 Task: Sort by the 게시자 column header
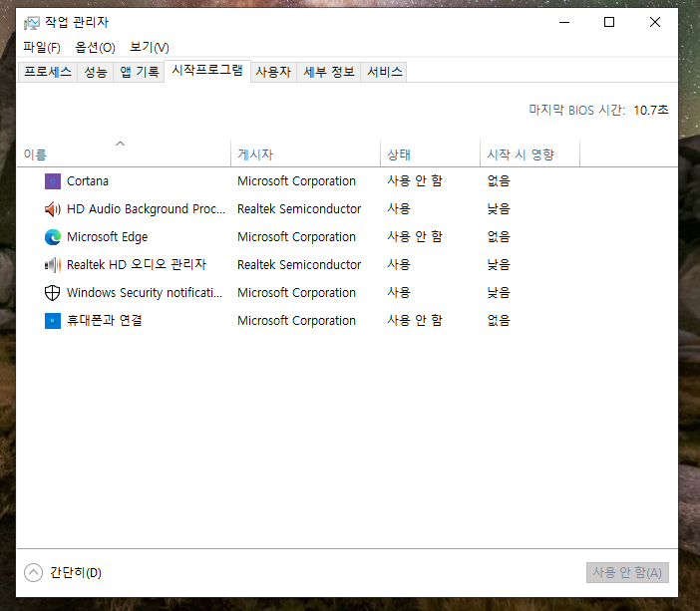coord(306,153)
